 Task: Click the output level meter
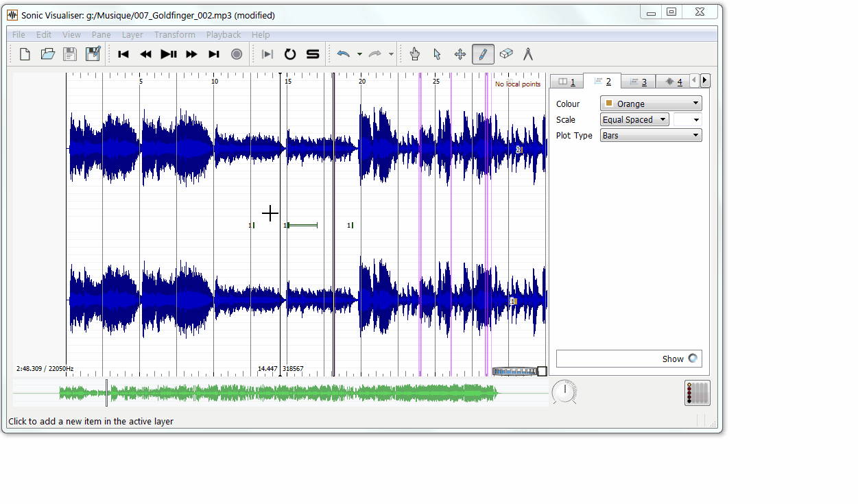[x=698, y=393]
